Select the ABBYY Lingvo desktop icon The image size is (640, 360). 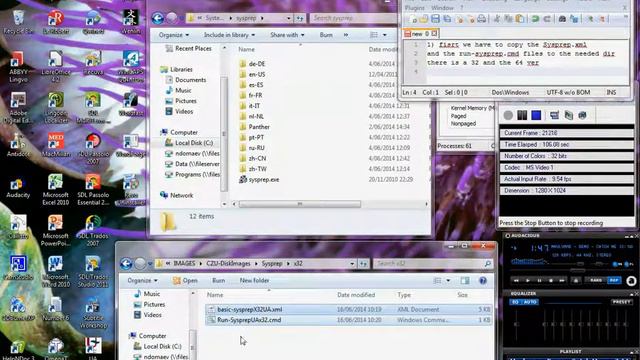pyautogui.click(x=18, y=67)
